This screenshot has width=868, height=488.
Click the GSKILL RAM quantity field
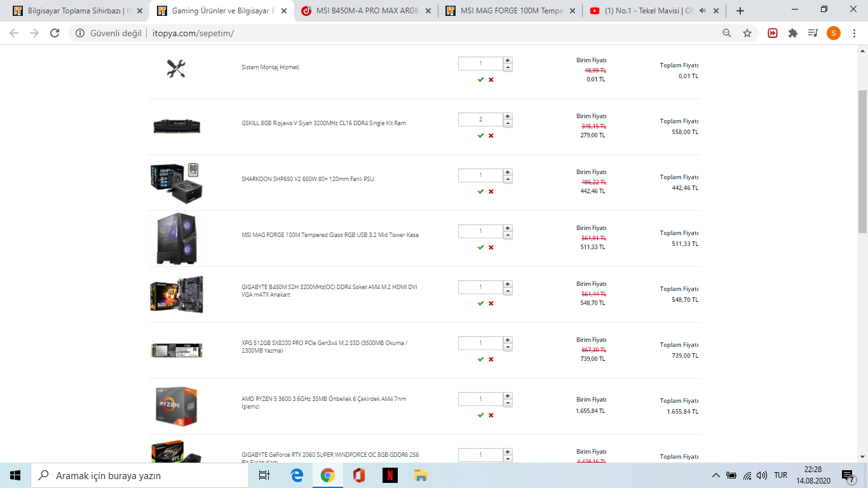[480, 119]
